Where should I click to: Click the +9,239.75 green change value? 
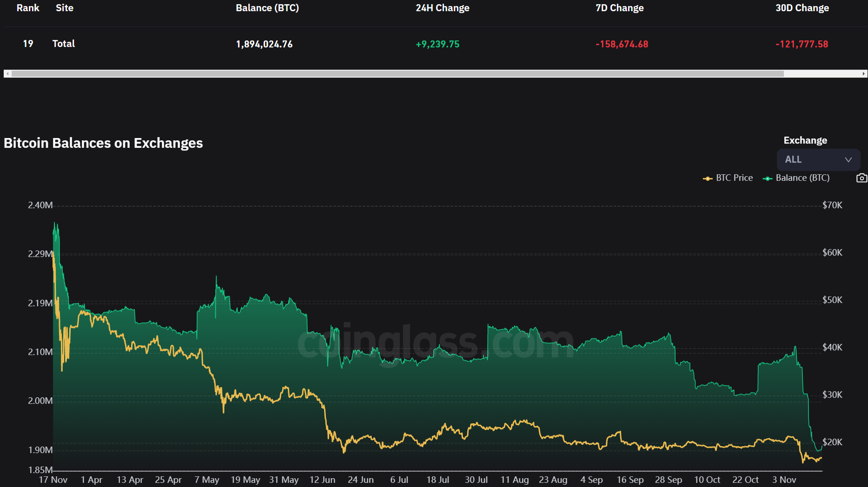tap(437, 44)
